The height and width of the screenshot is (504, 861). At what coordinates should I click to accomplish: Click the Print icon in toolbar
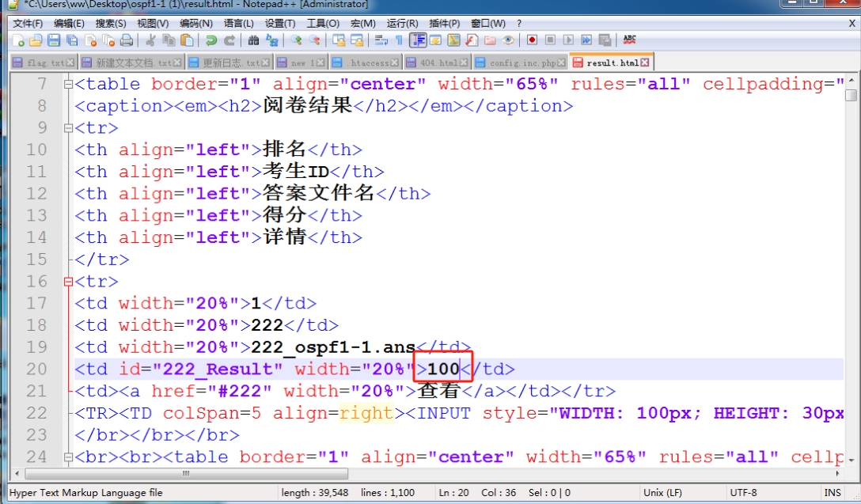click(126, 40)
